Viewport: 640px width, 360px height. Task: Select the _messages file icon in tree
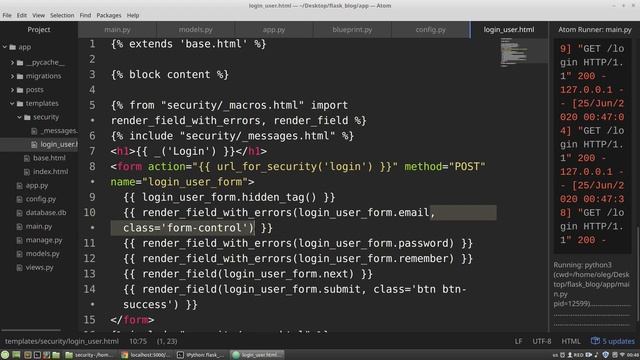34,131
